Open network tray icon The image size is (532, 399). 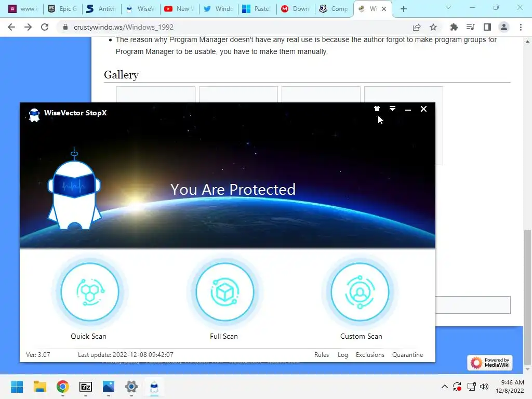(x=472, y=387)
